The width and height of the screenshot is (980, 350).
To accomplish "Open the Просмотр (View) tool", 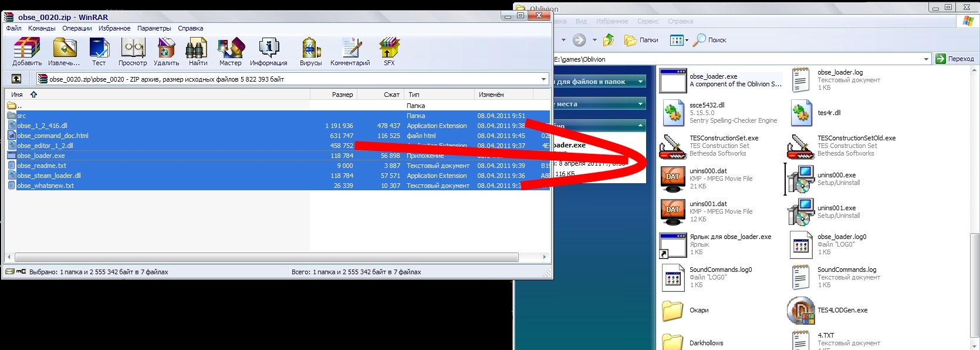I will [133, 51].
